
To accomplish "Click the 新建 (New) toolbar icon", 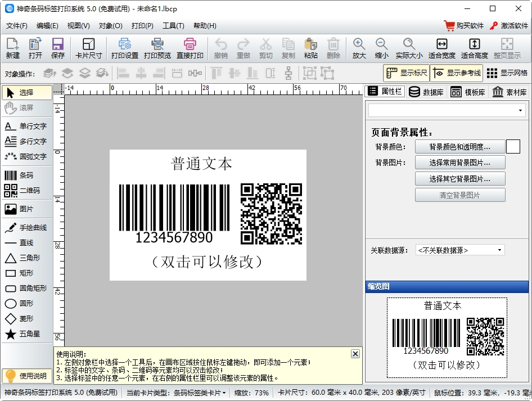I will coord(13,48).
